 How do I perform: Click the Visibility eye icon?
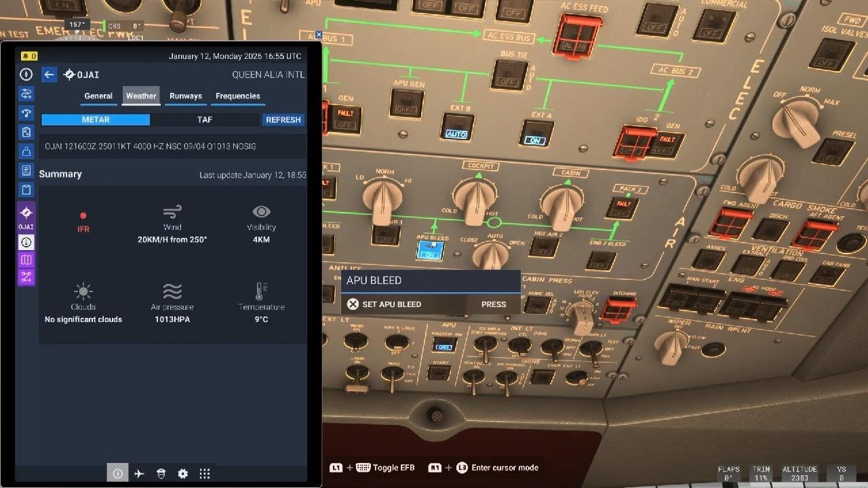[261, 211]
